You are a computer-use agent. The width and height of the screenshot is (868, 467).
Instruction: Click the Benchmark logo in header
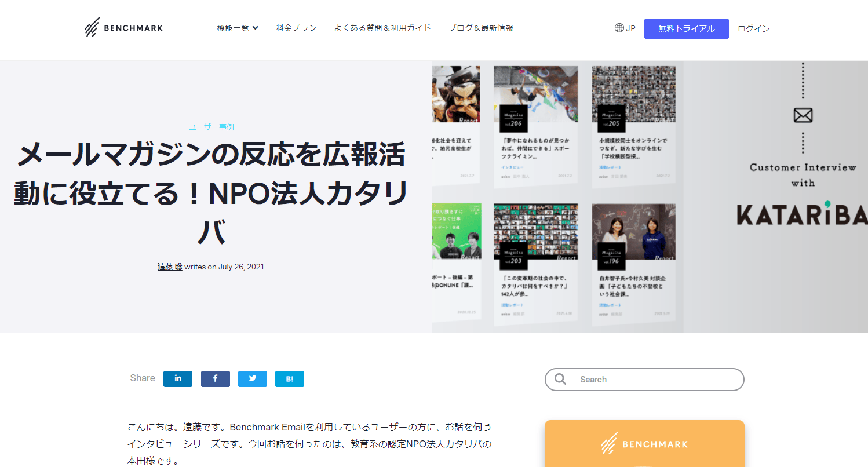pyautogui.click(x=123, y=28)
